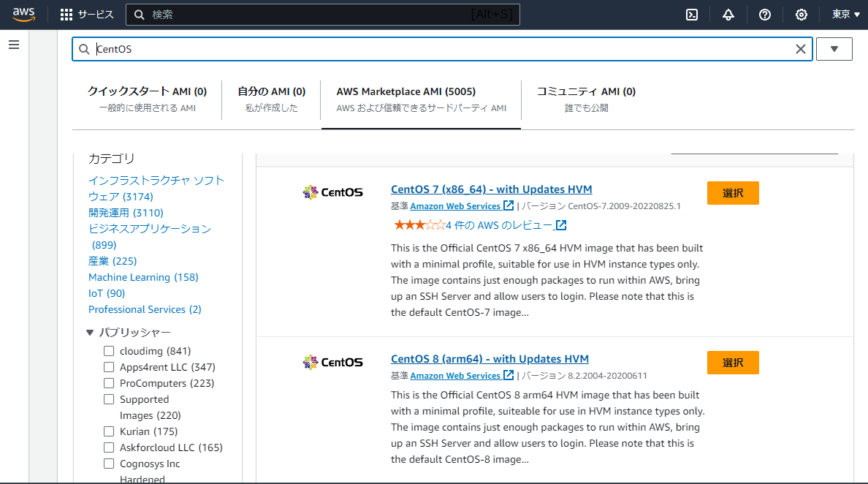
Task: Switch to AWS Marketplace AMI tab
Action: (x=422, y=99)
